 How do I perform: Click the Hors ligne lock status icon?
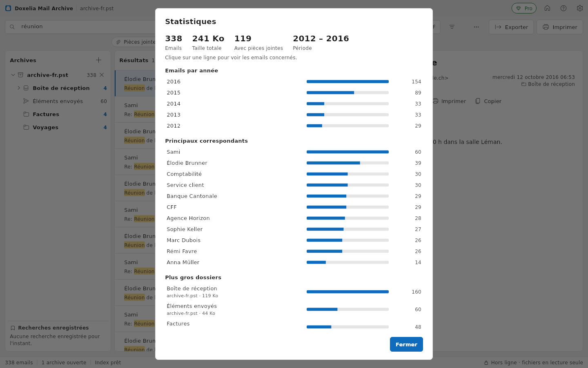point(486,363)
